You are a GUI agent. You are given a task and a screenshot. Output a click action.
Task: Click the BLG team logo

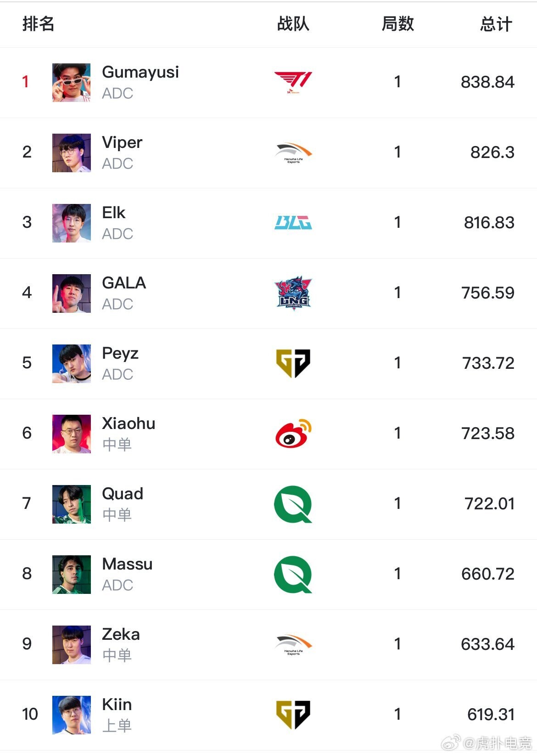(x=293, y=223)
